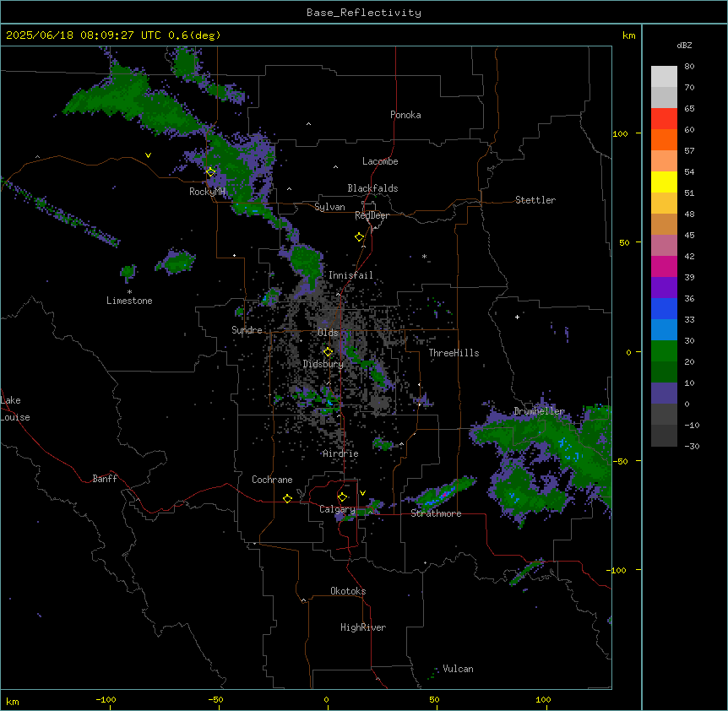Click the ThreeHills label

click(x=454, y=353)
